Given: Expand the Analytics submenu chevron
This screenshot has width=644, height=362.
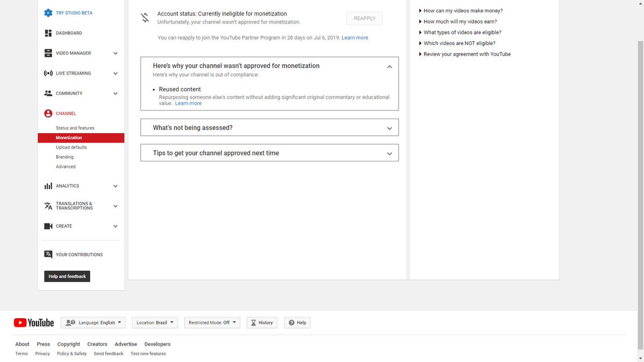Looking at the screenshot, I should [115, 186].
